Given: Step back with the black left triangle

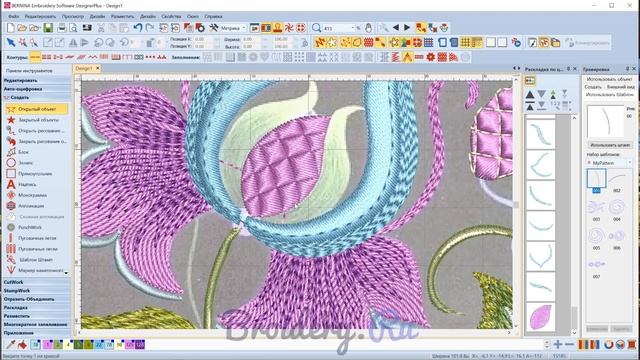Looking at the screenshot, I should click(396, 28).
